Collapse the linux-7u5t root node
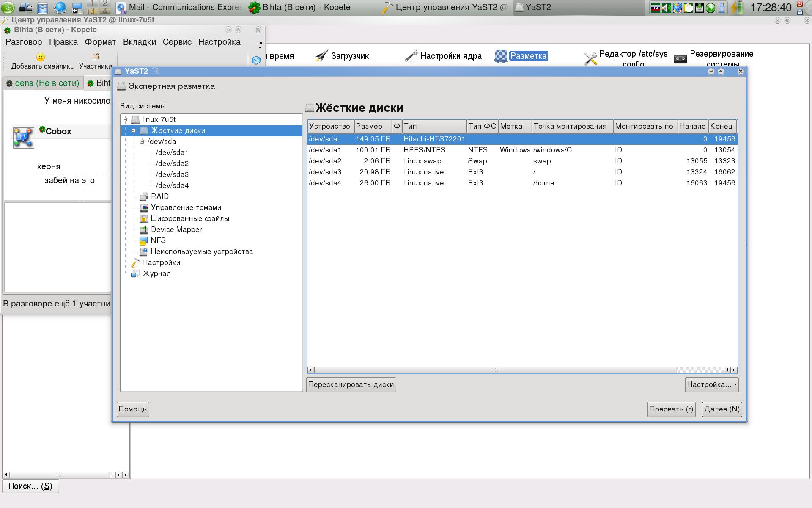 coord(125,119)
